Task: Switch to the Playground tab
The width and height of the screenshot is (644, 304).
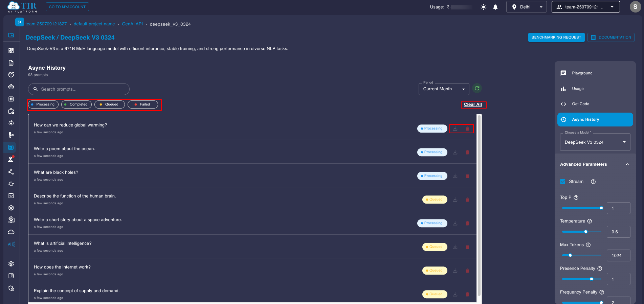Action: (582, 73)
